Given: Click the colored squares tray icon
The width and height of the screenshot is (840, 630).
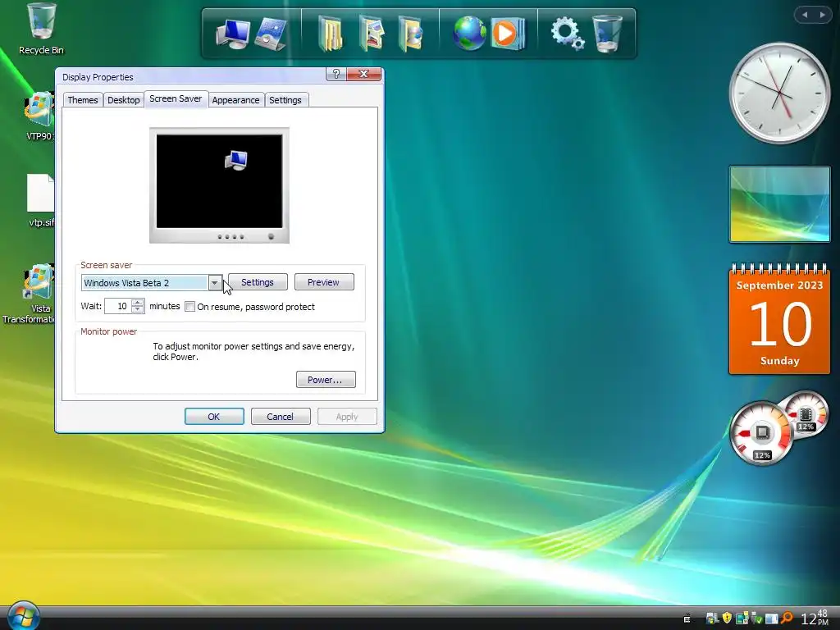Looking at the screenshot, I should point(742,619).
